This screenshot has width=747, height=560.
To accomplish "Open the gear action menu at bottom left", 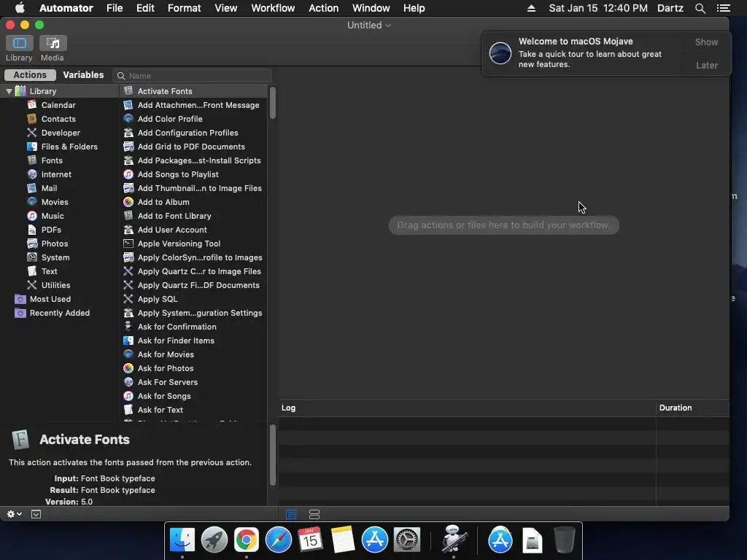I will (x=15, y=514).
